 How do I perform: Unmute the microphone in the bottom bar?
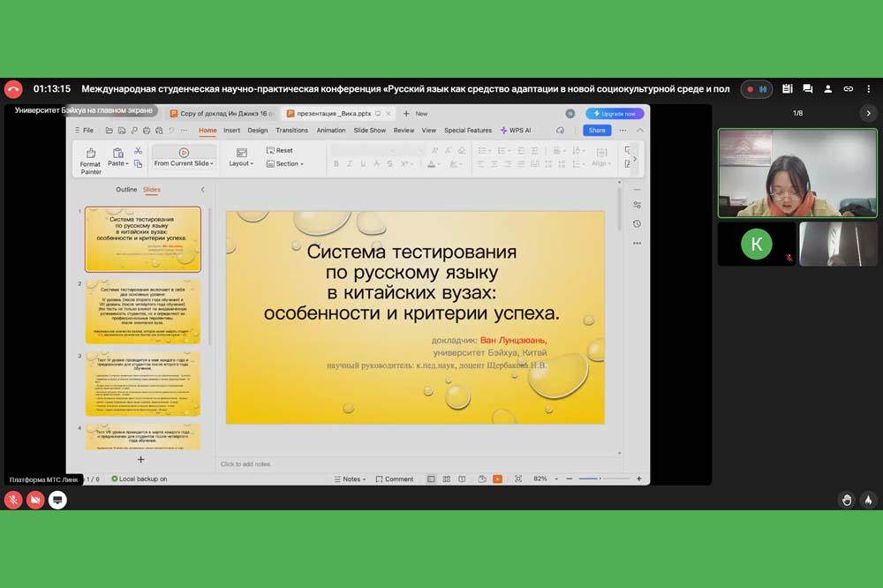coord(13,500)
